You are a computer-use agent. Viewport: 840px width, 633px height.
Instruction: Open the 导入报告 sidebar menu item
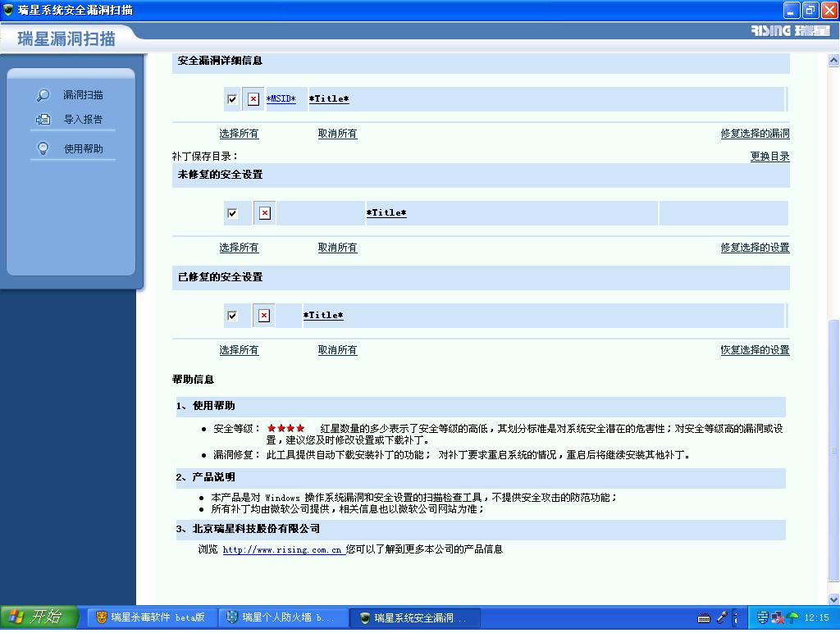coord(83,120)
